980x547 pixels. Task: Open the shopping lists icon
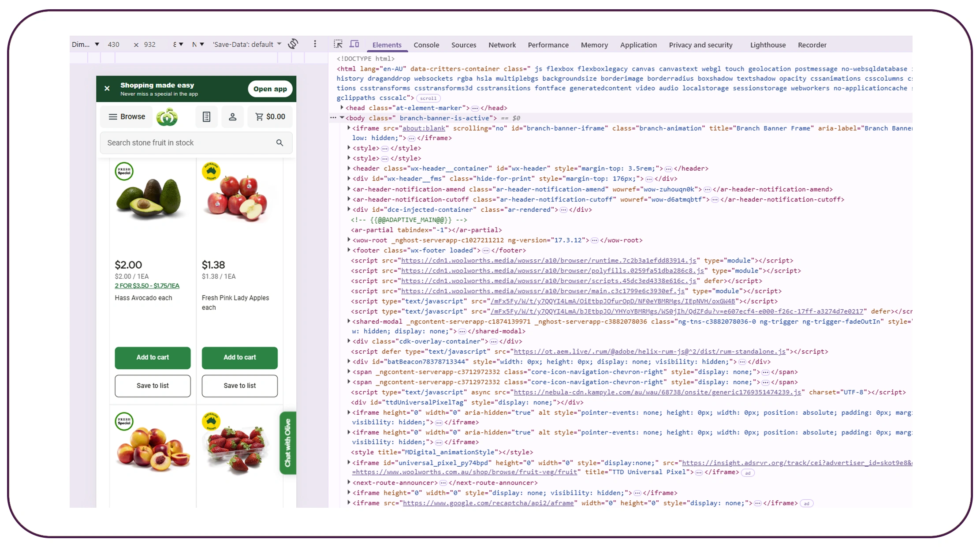(x=206, y=116)
